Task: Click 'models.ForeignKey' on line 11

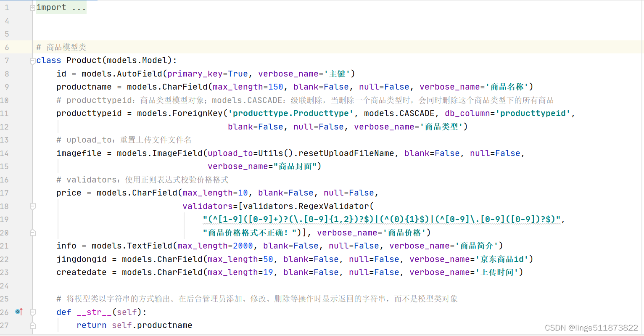Action: pyautogui.click(x=180, y=113)
